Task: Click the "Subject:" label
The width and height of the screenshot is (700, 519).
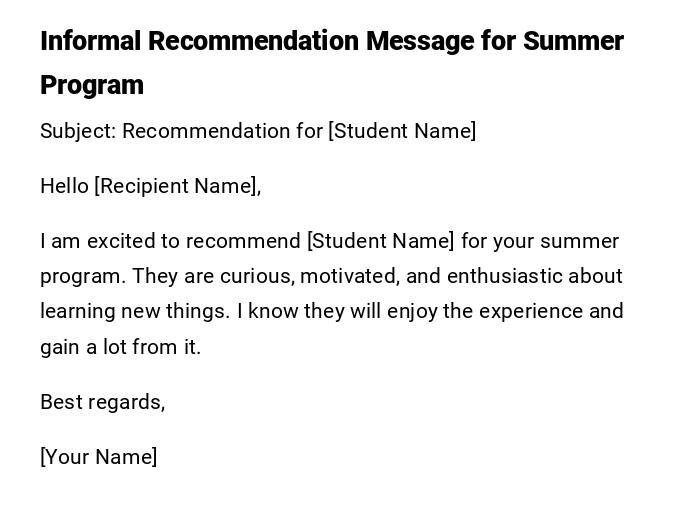Action: 78,131
